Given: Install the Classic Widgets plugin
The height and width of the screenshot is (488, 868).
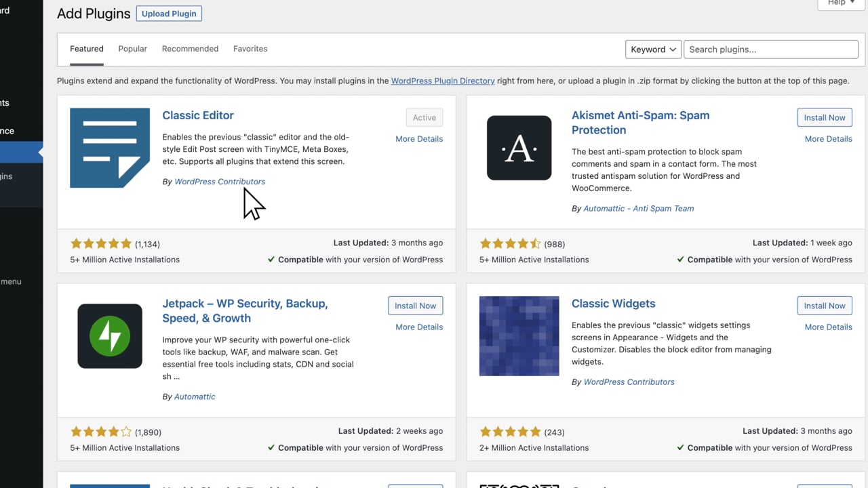Looking at the screenshot, I should (x=825, y=306).
